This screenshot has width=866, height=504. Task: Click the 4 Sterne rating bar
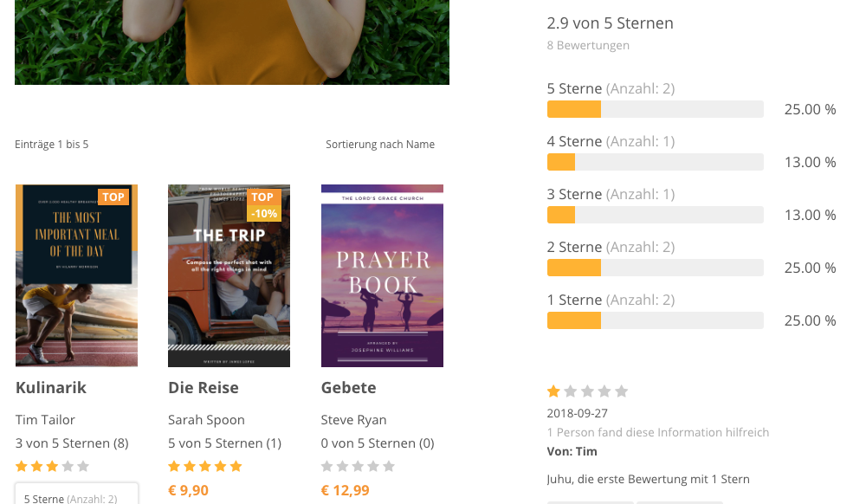coord(655,162)
